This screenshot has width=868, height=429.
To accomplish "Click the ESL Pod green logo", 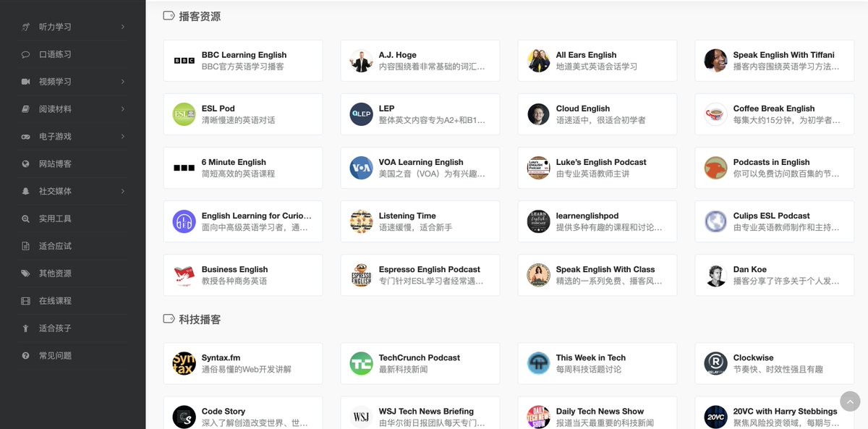I will coord(184,114).
